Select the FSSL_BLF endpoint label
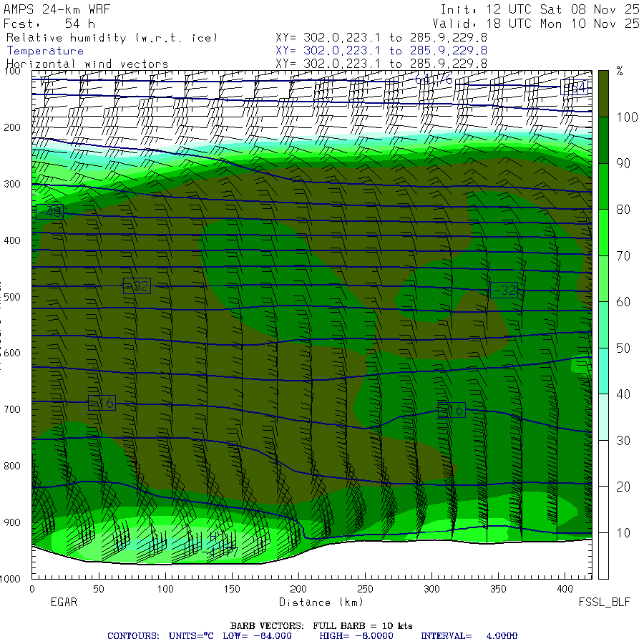The height and width of the screenshot is (644, 644). pyautogui.click(x=605, y=602)
